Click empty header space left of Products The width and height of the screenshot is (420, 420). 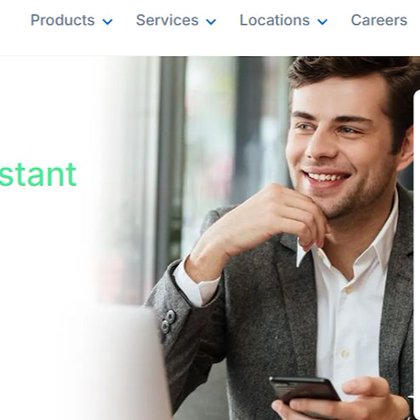point(15,20)
